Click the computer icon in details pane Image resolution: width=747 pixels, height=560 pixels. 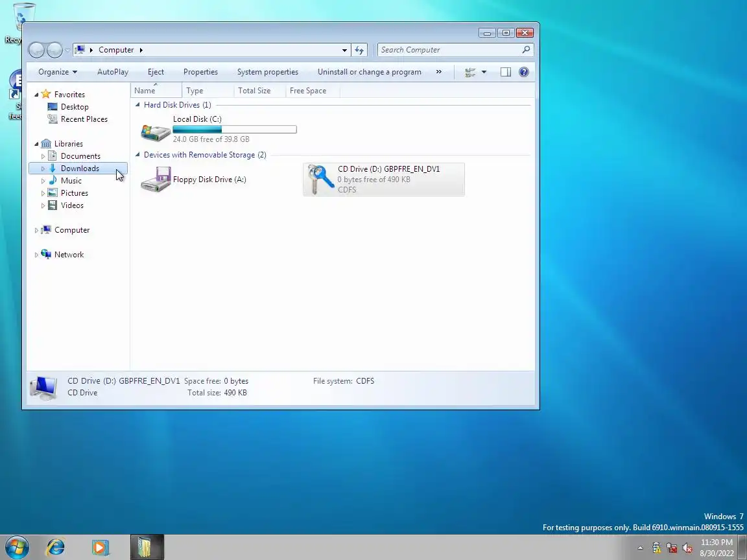pos(44,387)
